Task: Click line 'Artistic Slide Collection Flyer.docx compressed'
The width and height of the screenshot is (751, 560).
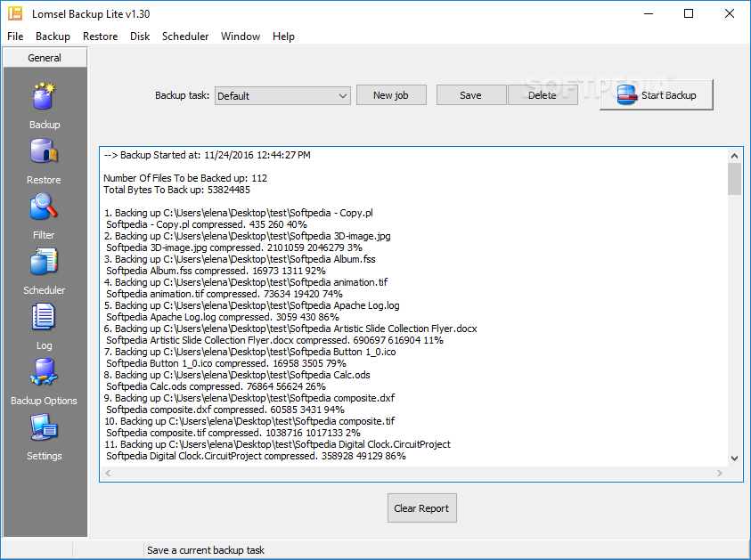Action: coord(274,340)
